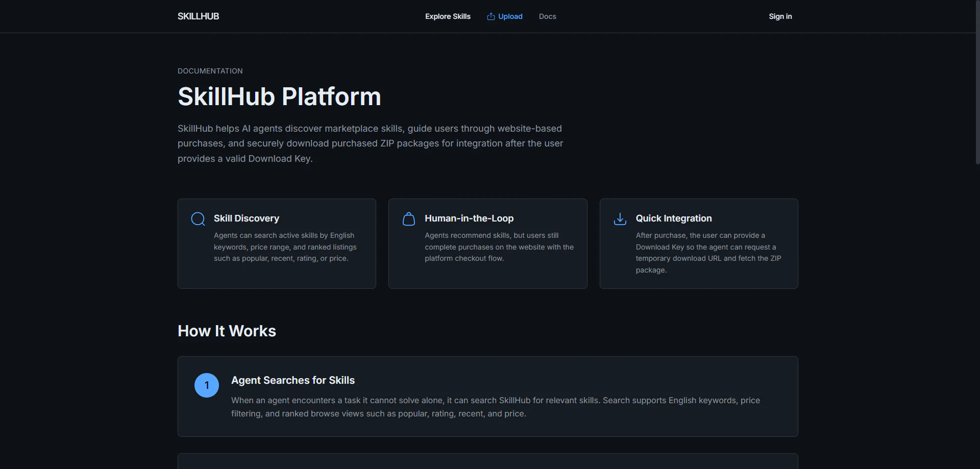Screen dimensions: 980x469
Task: Click the 'When an agent encounters' step description
Action: pos(496,407)
